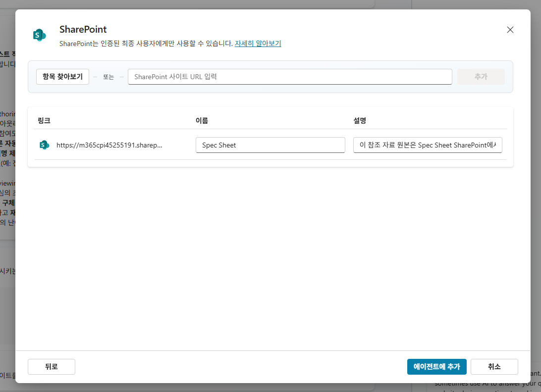The height and width of the screenshot is (392, 541).
Task: Edit the Spec Sheet name field
Action: (270, 145)
